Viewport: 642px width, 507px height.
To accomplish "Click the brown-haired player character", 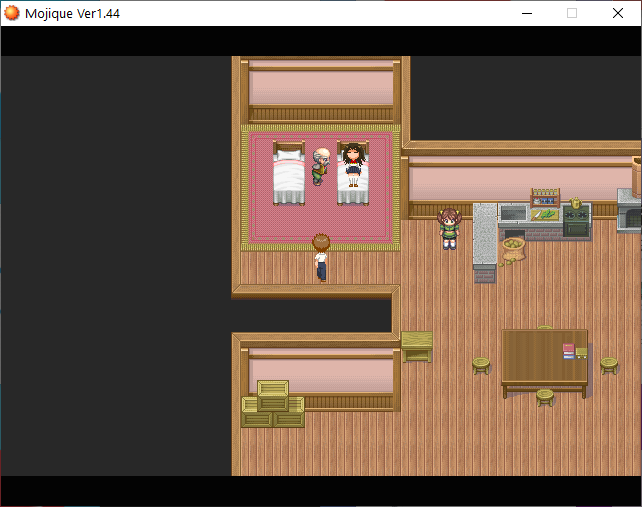I will point(320,256).
